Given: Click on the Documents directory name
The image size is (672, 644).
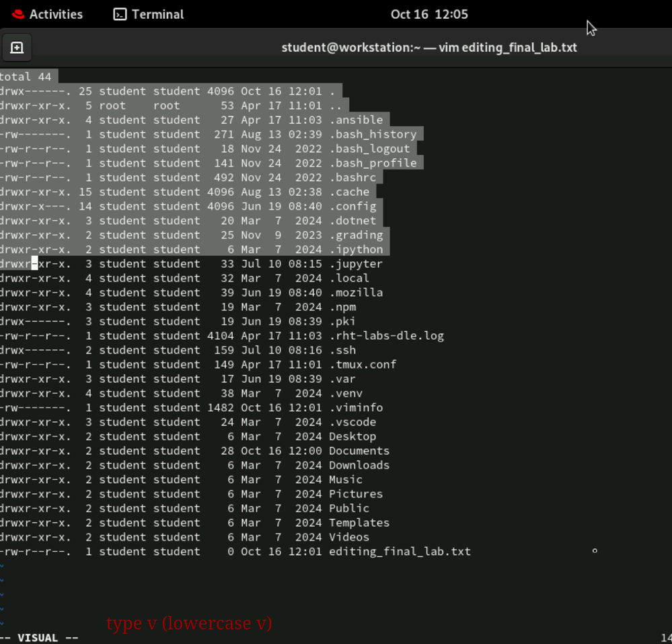Looking at the screenshot, I should (359, 451).
